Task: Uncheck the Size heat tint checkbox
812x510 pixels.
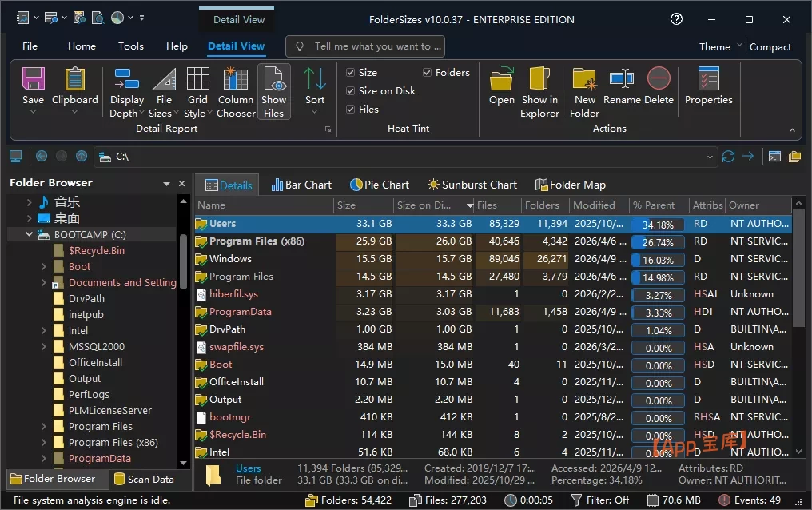Action: tap(351, 73)
